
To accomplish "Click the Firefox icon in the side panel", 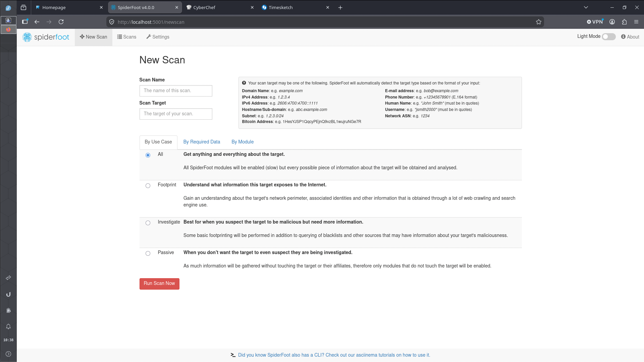I will pos(8,29).
